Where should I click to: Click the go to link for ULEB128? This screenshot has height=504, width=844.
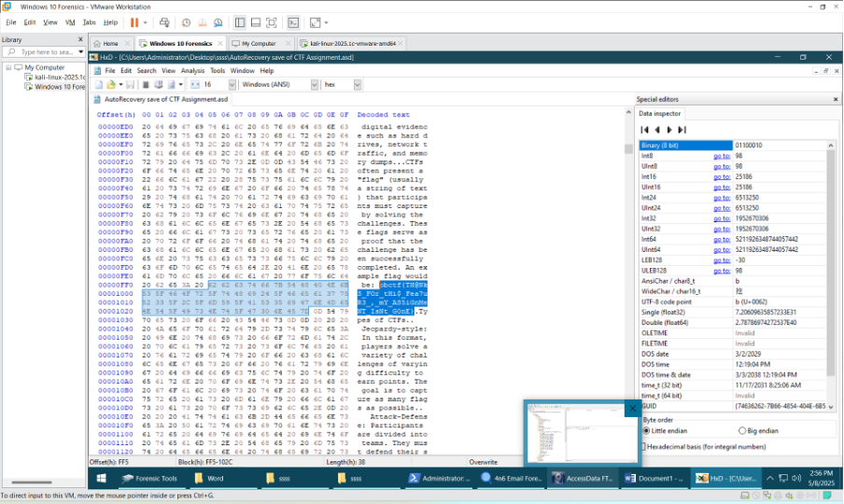pyautogui.click(x=722, y=271)
